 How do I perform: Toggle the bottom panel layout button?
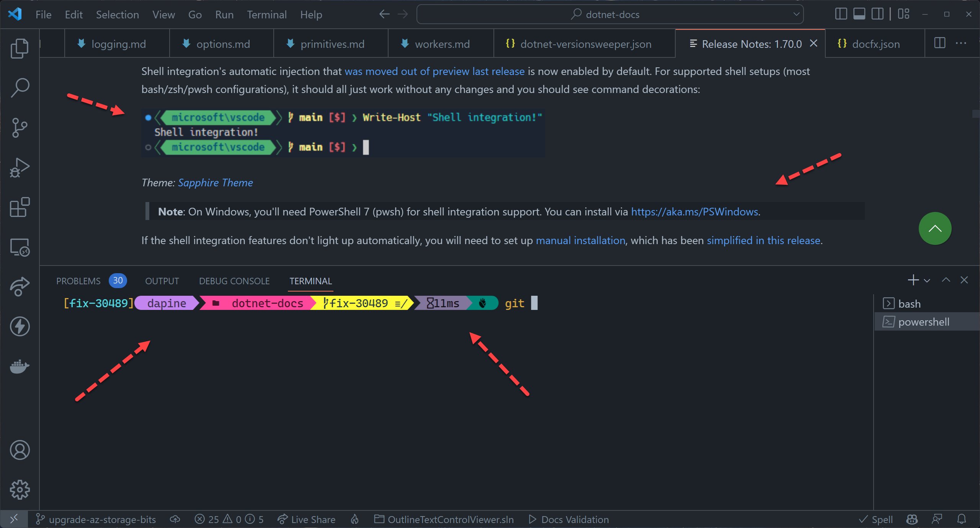(x=859, y=14)
